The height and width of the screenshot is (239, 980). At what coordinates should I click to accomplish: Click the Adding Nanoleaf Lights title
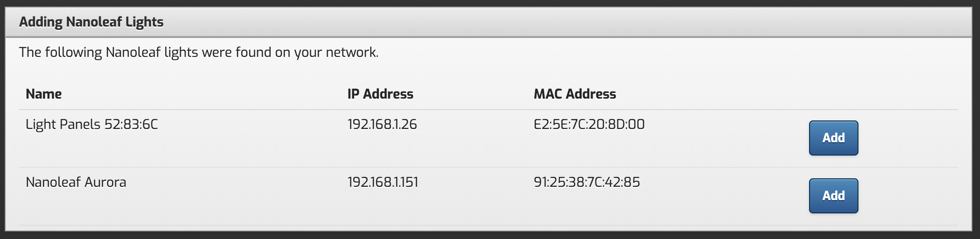[x=91, y=22]
